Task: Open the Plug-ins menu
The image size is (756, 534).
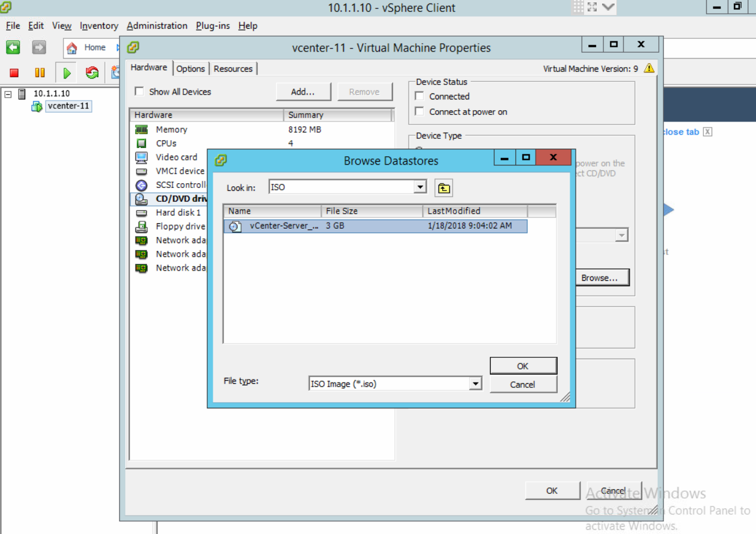Action: (213, 26)
